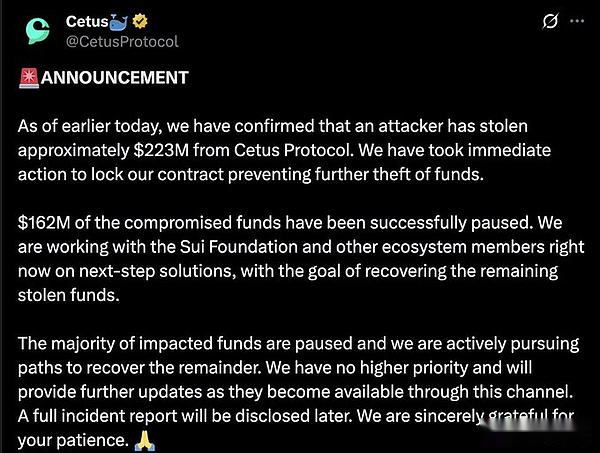
Task: Click Cetus Protocol mention in first paragraph
Action: [294, 150]
